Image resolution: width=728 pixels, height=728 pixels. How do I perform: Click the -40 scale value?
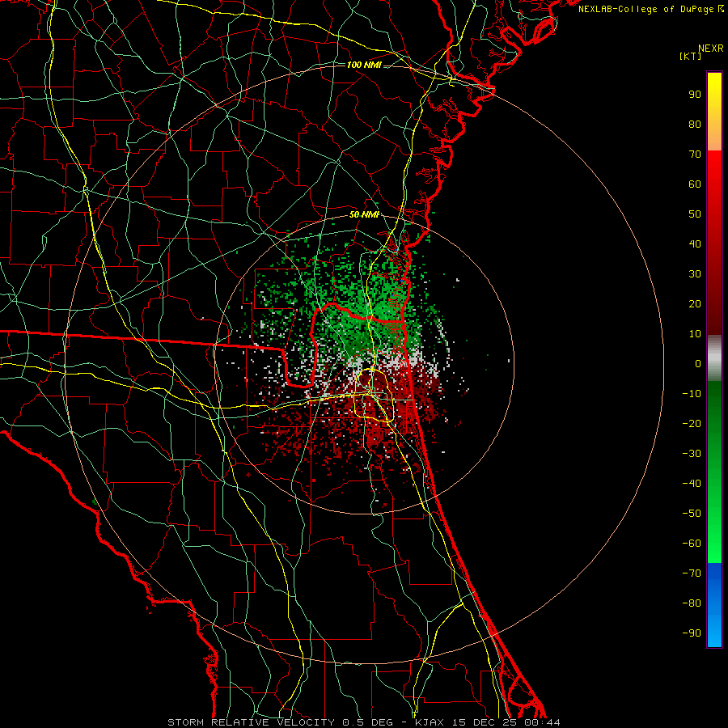tap(692, 484)
